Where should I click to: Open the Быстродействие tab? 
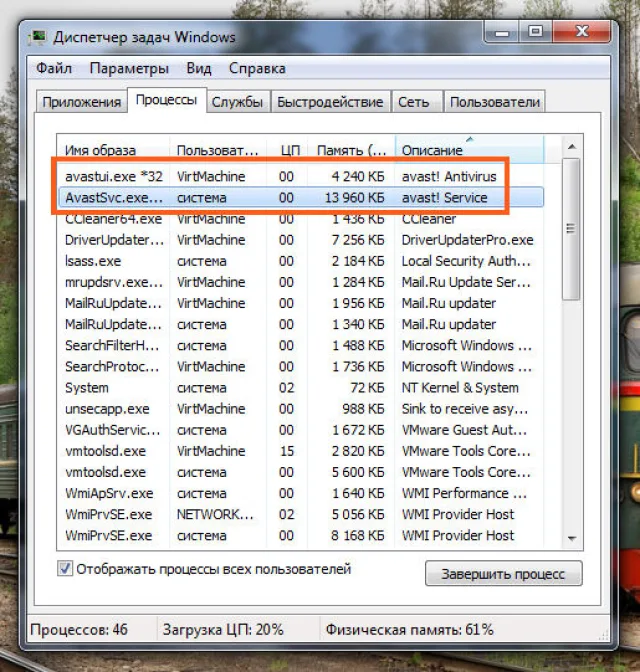[330, 102]
